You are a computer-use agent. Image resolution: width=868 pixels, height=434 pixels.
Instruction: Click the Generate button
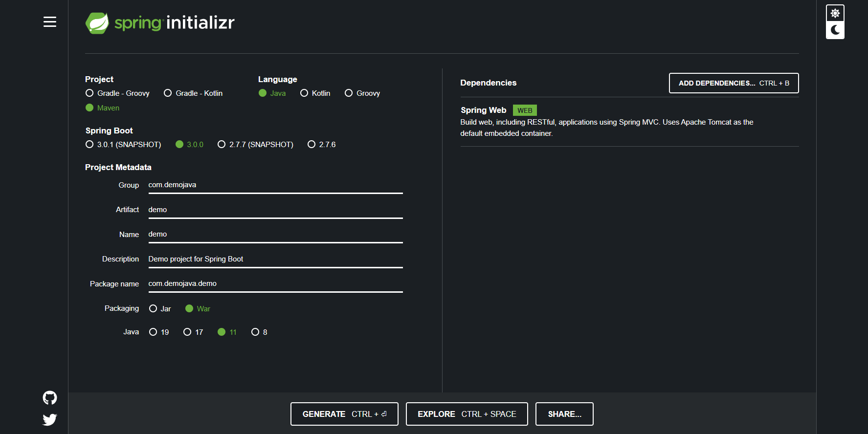344,414
